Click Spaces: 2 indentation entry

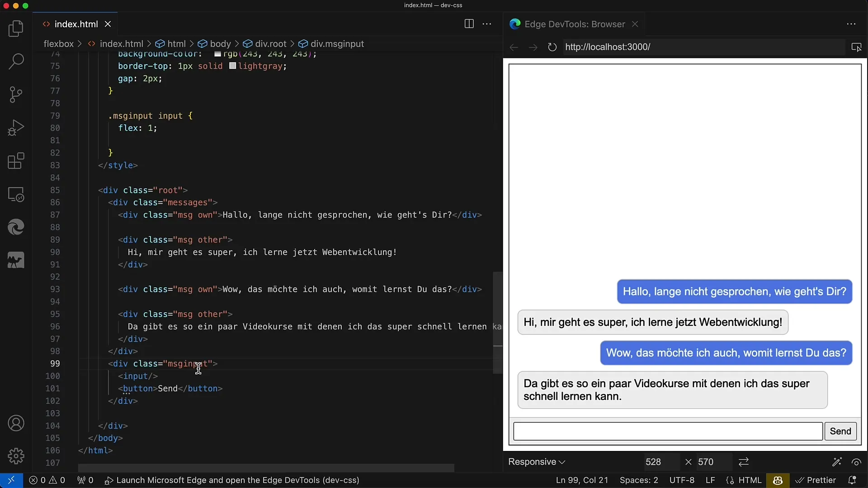click(x=639, y=480)
